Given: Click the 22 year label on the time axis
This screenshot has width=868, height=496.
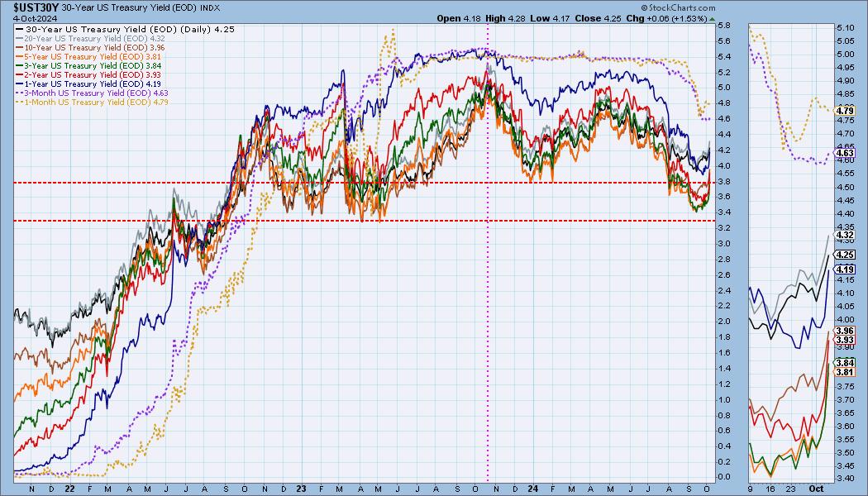Looking at the screenshot, I should [x=69, y=489].
